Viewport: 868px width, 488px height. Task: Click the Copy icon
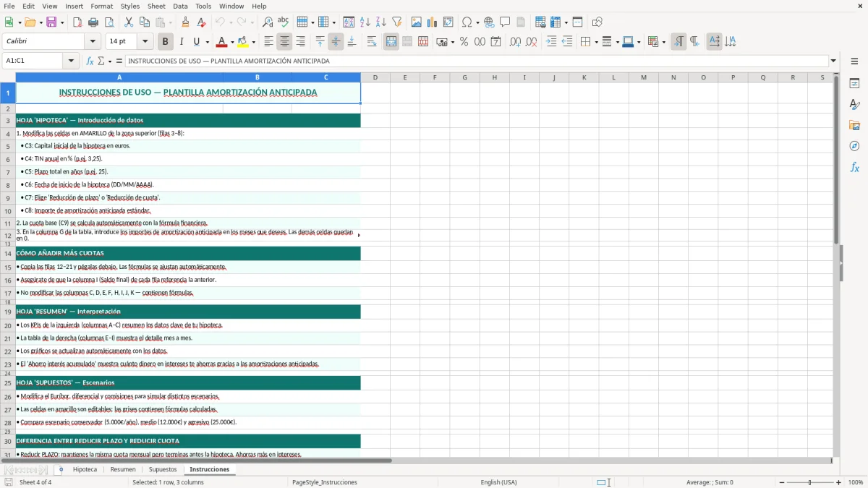point(145,22)
